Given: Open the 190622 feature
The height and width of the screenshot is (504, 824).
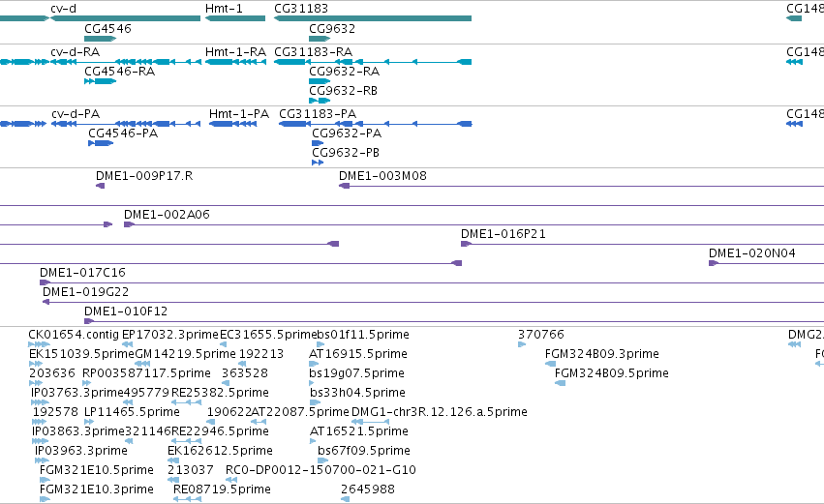Looking at the screenshot, I should click(211, 422).
